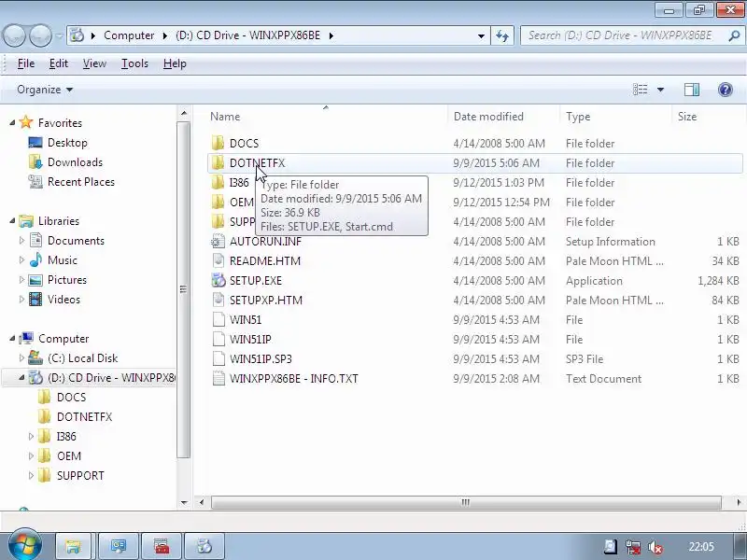Click scroll-right arrow of horizontal scrollbar

[x=738, y=502]
